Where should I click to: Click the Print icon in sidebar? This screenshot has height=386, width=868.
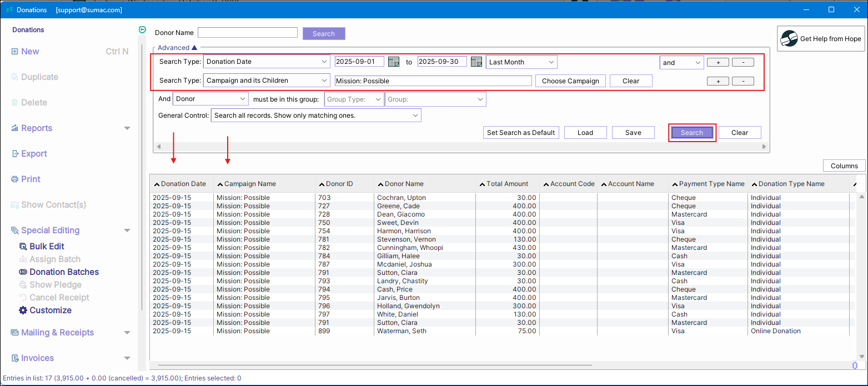point(15,179)
